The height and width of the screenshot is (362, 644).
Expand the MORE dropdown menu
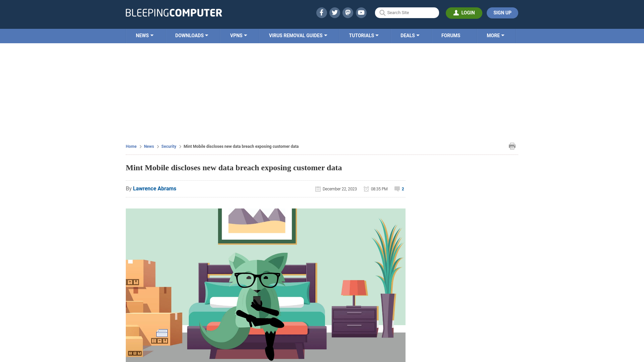click(495, 36)
